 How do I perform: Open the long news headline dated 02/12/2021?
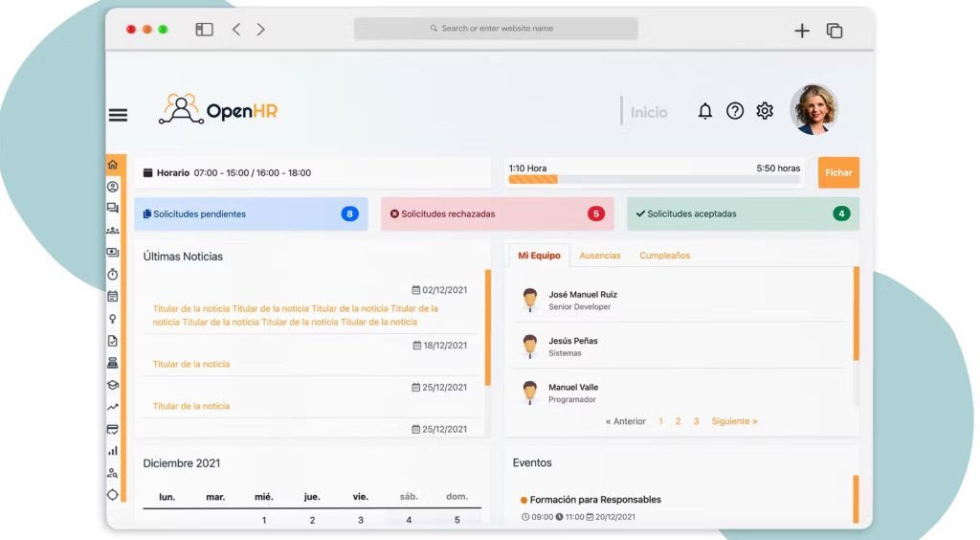295,316
